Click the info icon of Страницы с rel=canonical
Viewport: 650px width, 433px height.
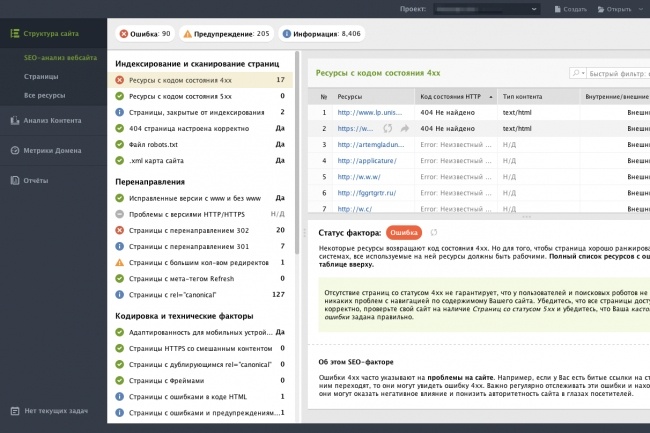point(119,295)
